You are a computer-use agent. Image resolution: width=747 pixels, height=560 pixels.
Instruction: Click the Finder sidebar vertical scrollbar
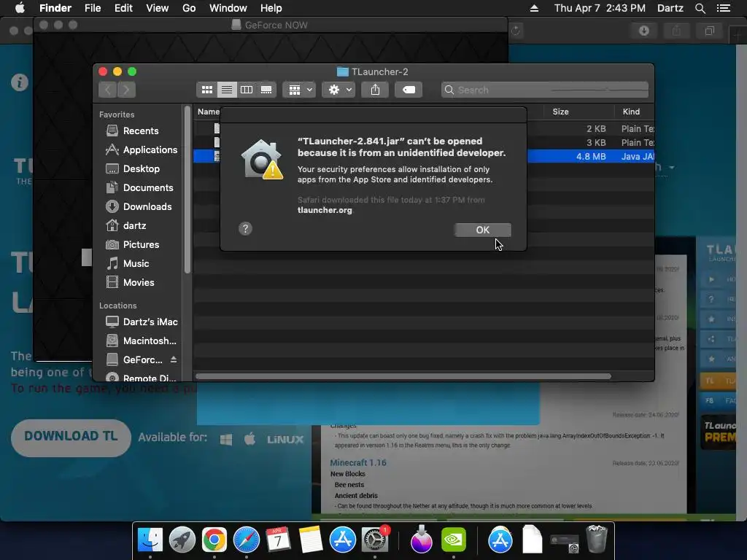tap(187, 190)
